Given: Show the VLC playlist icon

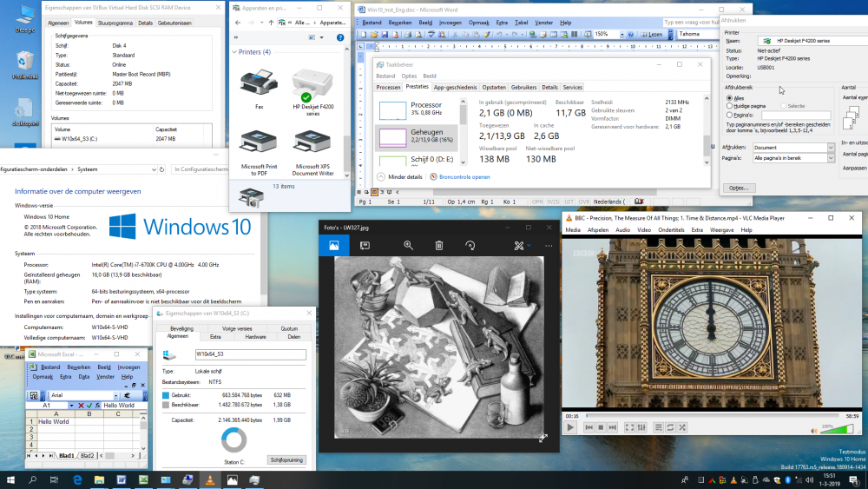Looking at the screenshot, I should point(658,427).
